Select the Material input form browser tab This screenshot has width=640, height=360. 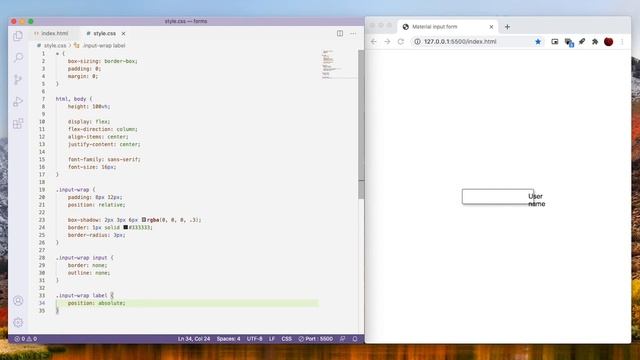447,27
